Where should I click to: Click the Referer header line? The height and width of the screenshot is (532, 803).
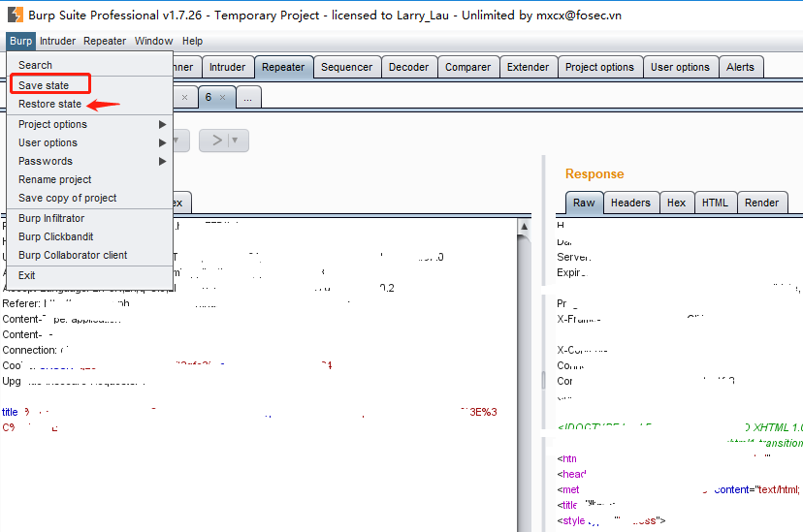click(x=66, y=303)
